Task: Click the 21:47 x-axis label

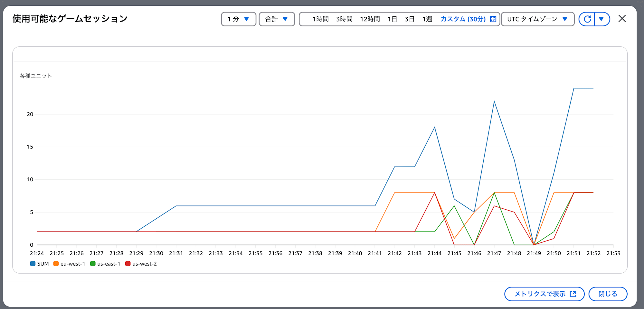Action: click(x=494, y=253)
